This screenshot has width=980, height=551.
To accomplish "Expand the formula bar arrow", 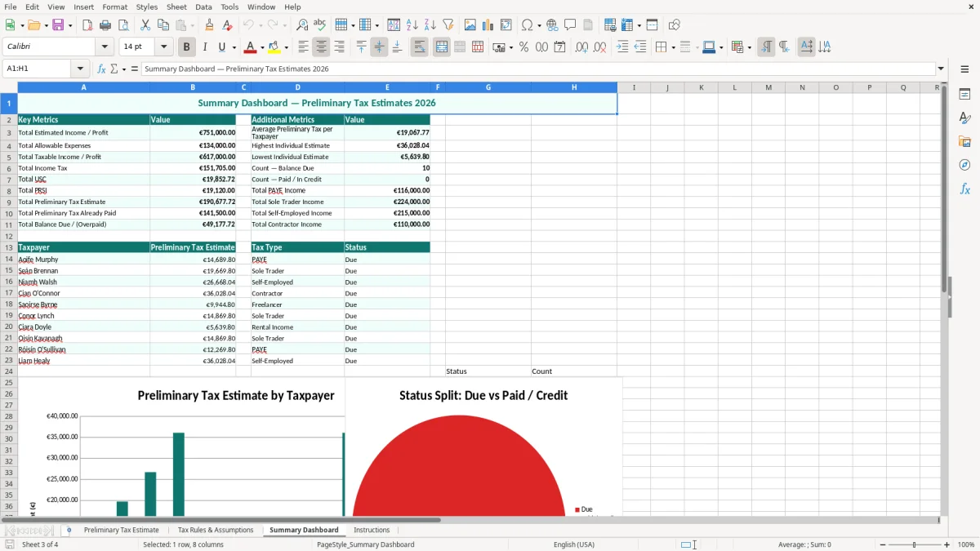I will [x=941, y=69].
